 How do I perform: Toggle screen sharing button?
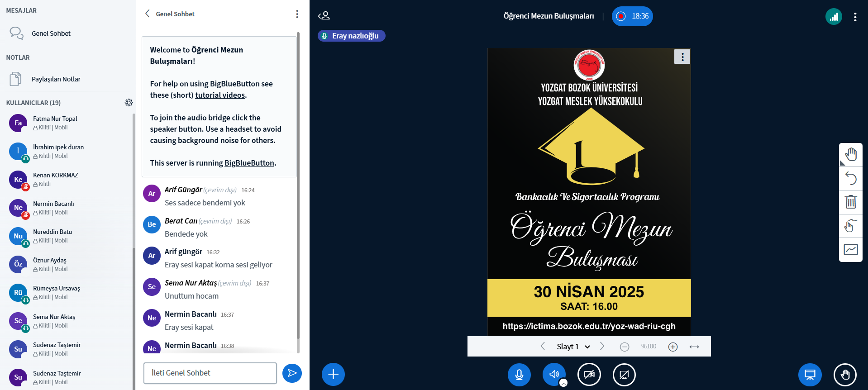coord(624,375)
